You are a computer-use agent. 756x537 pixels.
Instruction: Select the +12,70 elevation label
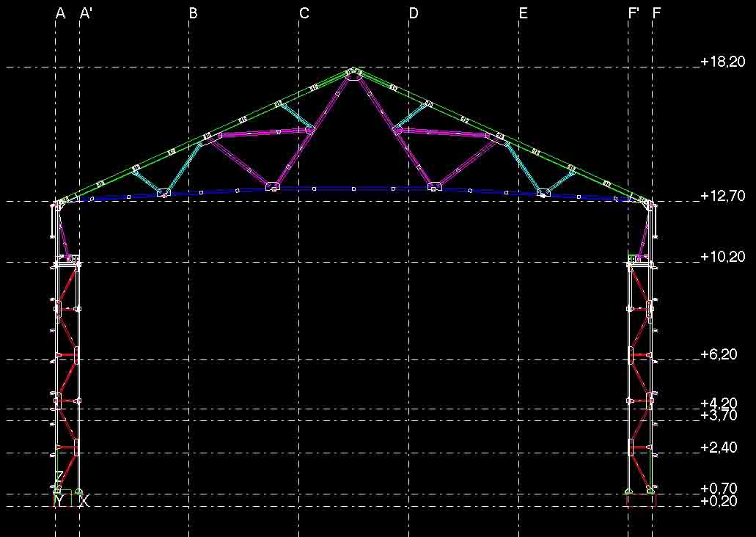click(722, 196)
